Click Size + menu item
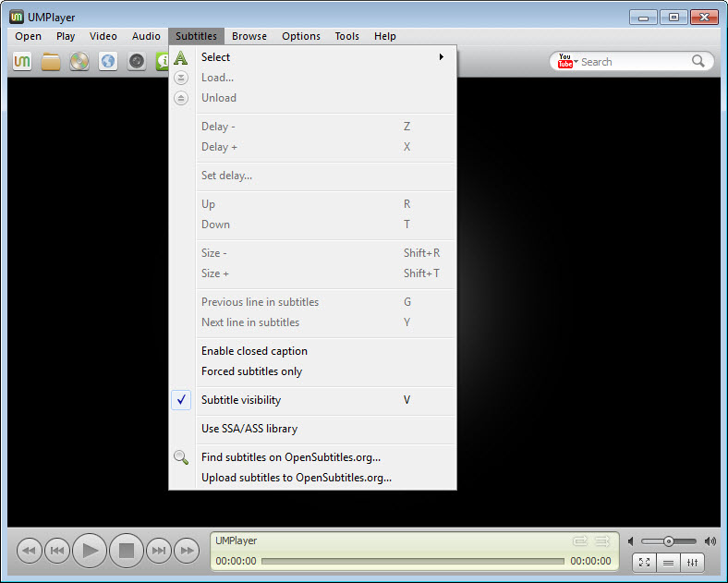The image size is (728, 583). tap(312, 273)
